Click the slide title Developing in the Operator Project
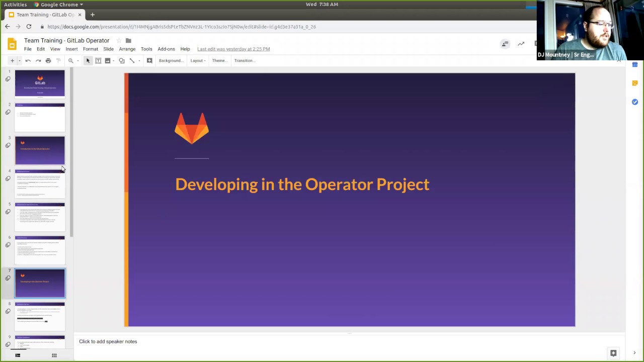 coord(302,185)
